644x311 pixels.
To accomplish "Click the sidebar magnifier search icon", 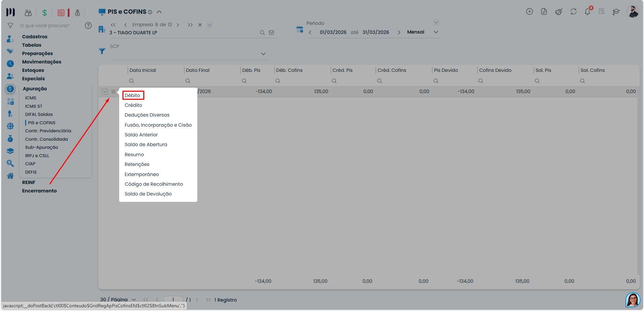I will pos(10,163).
